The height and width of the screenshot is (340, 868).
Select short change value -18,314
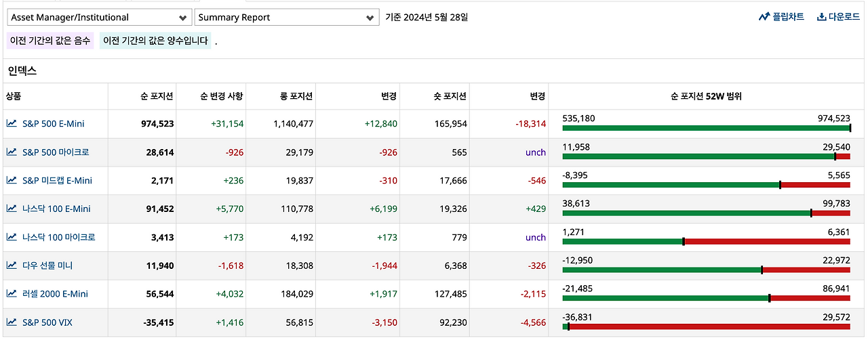point(531,124)
